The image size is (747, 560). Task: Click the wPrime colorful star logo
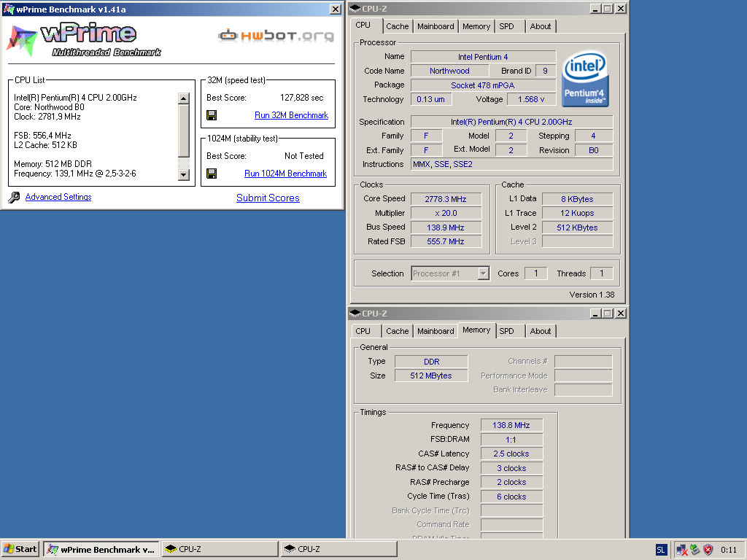22,40
